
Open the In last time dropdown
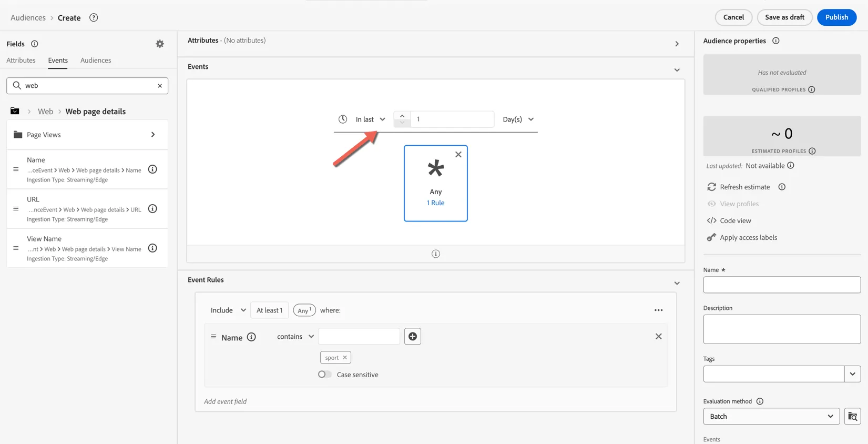[x=370, y=119]
